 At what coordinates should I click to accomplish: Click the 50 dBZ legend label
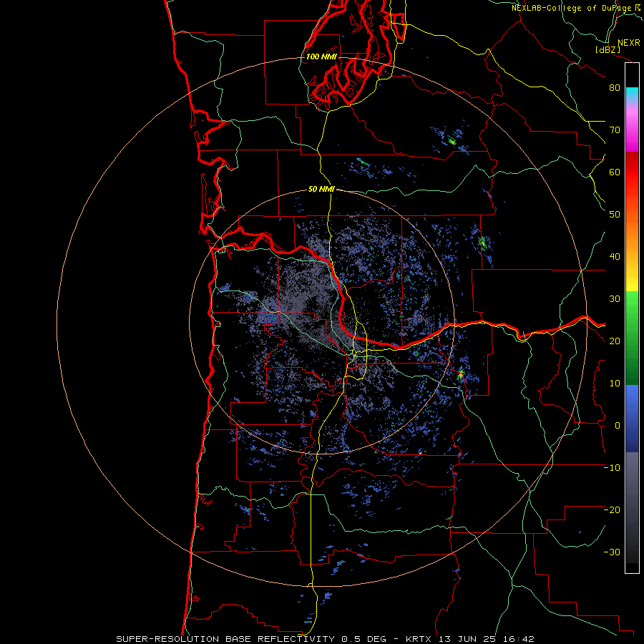tap(615, 215)
